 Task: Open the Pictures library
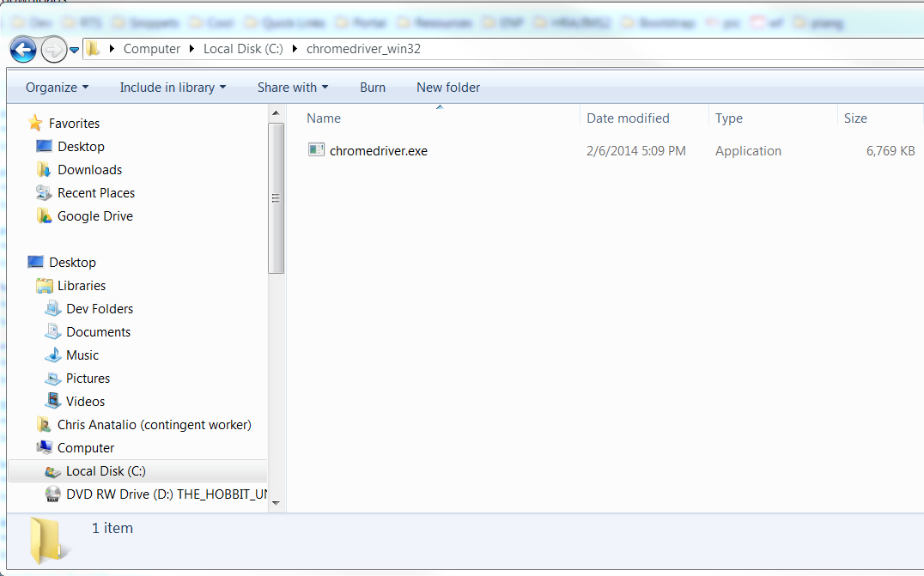[88, 379]
